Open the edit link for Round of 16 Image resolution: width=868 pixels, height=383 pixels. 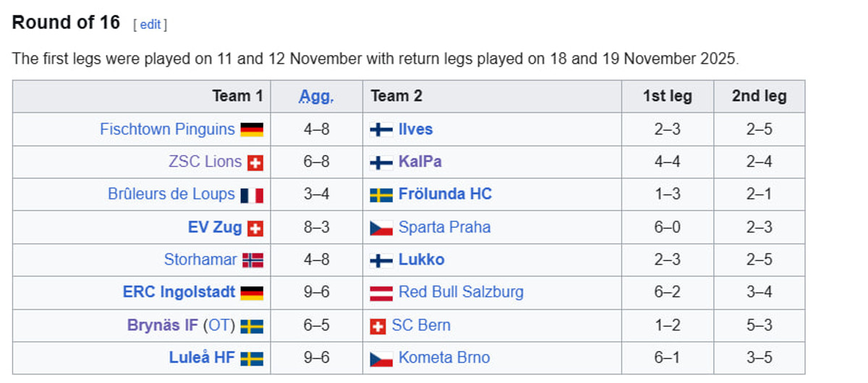150,25
